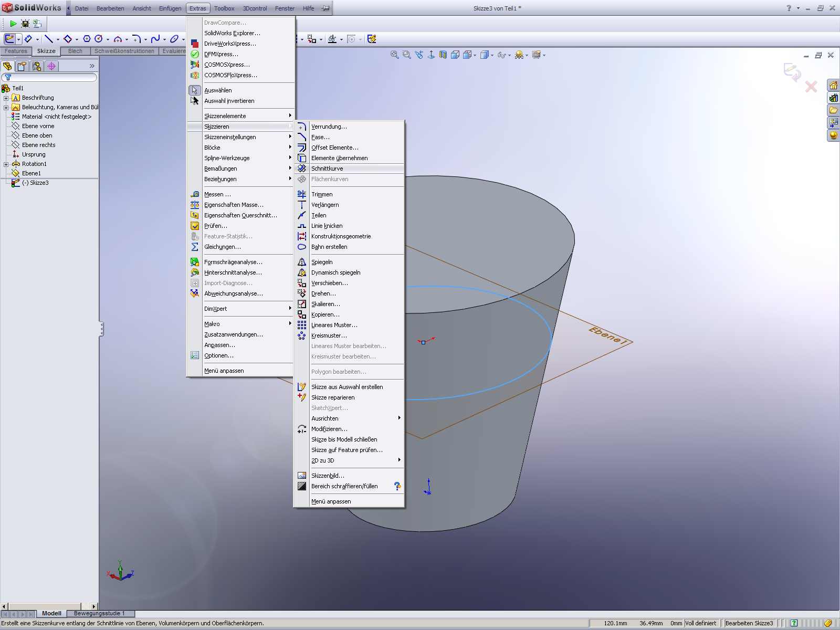Click Optionen... in the Extras menu
The image size is (840, 630).
tap(219, 355)
